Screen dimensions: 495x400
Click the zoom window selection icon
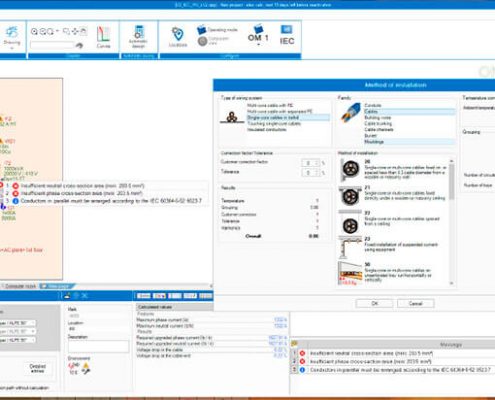(x=66, y=31)
